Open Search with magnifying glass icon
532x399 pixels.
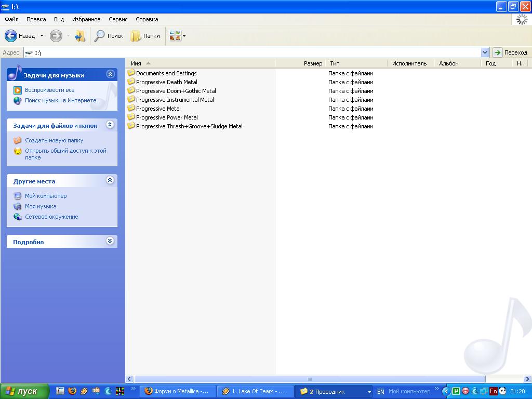(x=99, y=36)
